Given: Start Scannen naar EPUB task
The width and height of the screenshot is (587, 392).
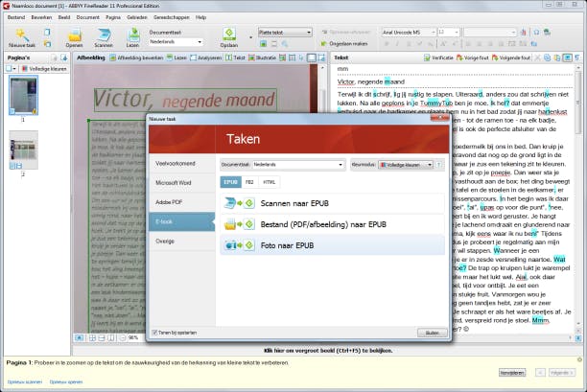Looking at the screenshot, I should click(332, 203).
